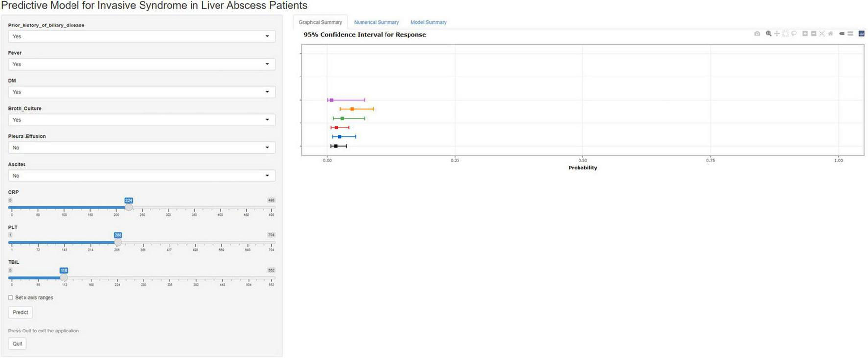Click the blue confidence interval marker

pos(339,137)
